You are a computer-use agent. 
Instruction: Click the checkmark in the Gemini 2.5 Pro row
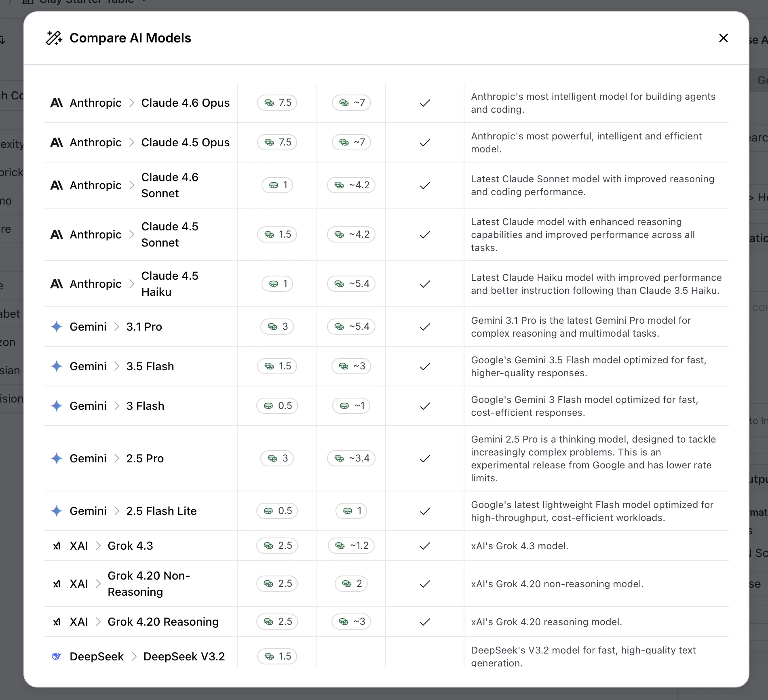(425, 459)
